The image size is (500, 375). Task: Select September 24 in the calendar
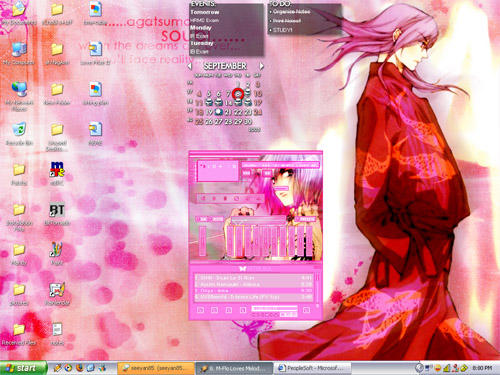(x=258, y=112)
